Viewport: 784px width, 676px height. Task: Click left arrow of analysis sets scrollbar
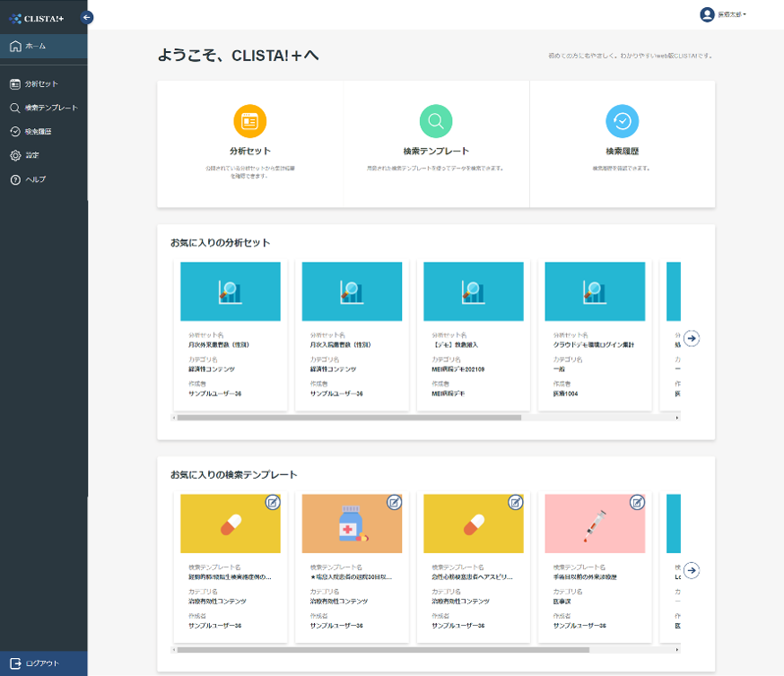[173, 418]
